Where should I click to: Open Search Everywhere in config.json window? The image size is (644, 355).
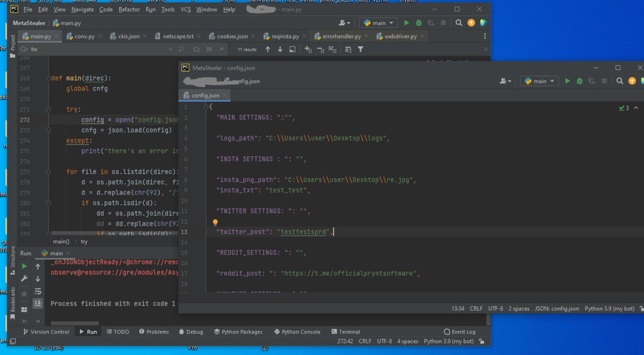pyautogui.click(x=620, y=81)
